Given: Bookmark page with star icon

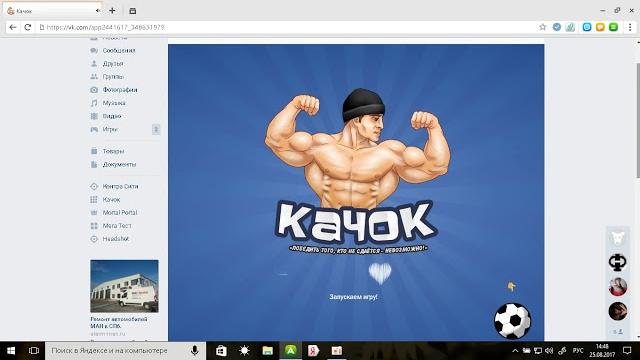Looking at the screenshot, I should click(542, 27).
